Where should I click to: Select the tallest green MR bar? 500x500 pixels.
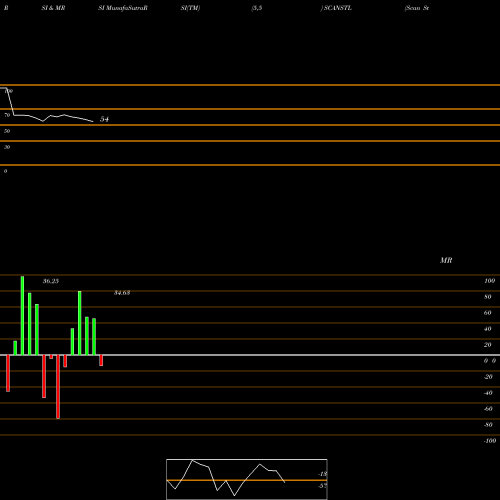click(22, 315)
